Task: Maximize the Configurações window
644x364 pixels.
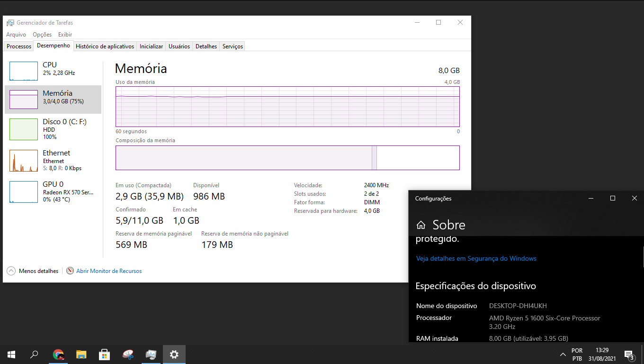Action: click(x=613, y=199)
